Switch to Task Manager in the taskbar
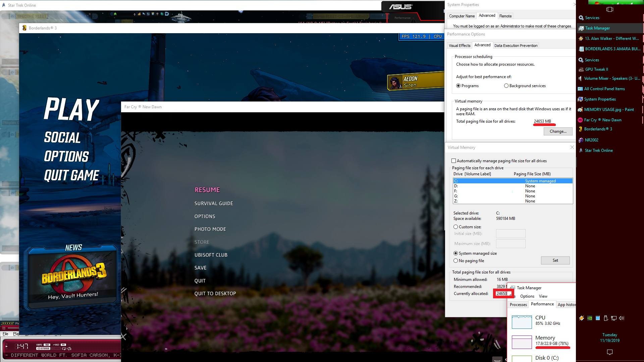This screenshot has width=644, height=362. tap(609, 28)
